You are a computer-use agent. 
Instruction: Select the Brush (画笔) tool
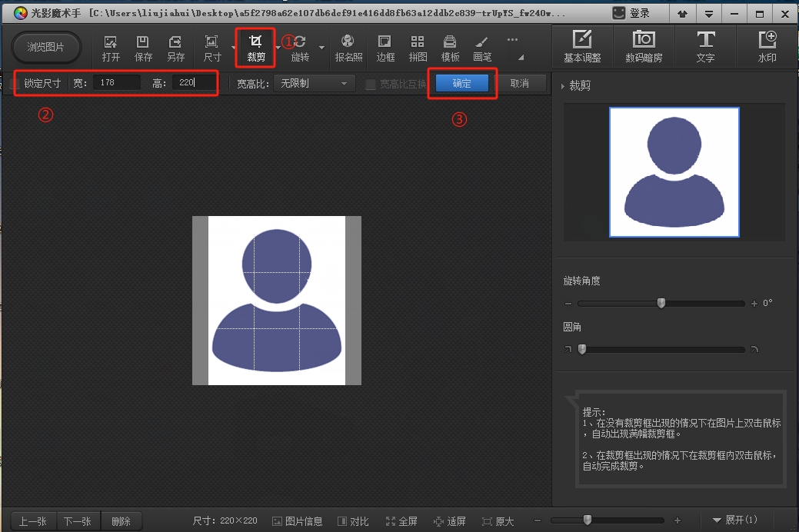(482, 48)
